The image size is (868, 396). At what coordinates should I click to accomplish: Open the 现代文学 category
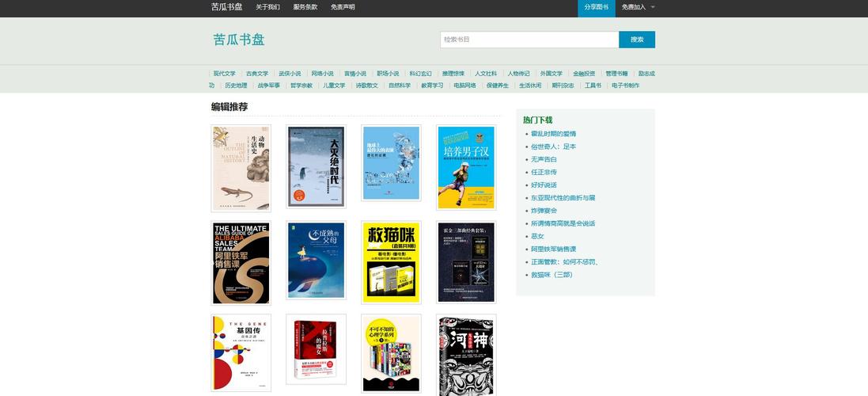click(224, 74)
